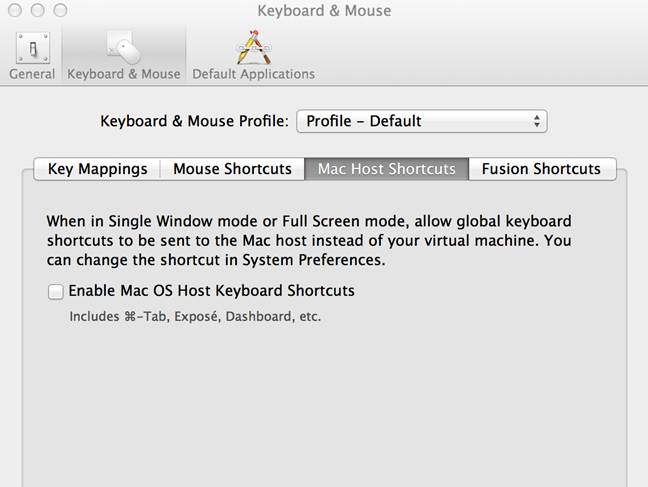This screenshot has width=648, height=487.
Task: Select the Mac Host Shortcuts tab
Action: pyautogui.click(x=386, y=169)
